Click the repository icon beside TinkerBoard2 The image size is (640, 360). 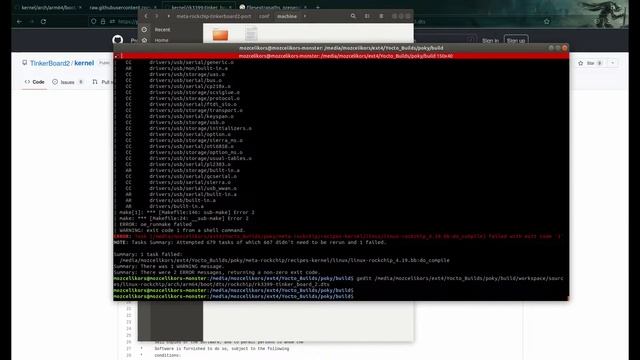(24, 63)
